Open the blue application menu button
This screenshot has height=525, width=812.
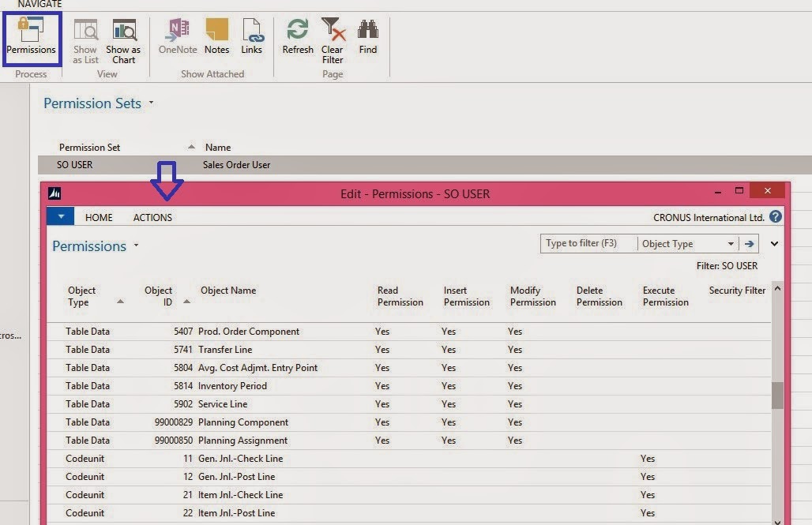(x=60, y=216)
